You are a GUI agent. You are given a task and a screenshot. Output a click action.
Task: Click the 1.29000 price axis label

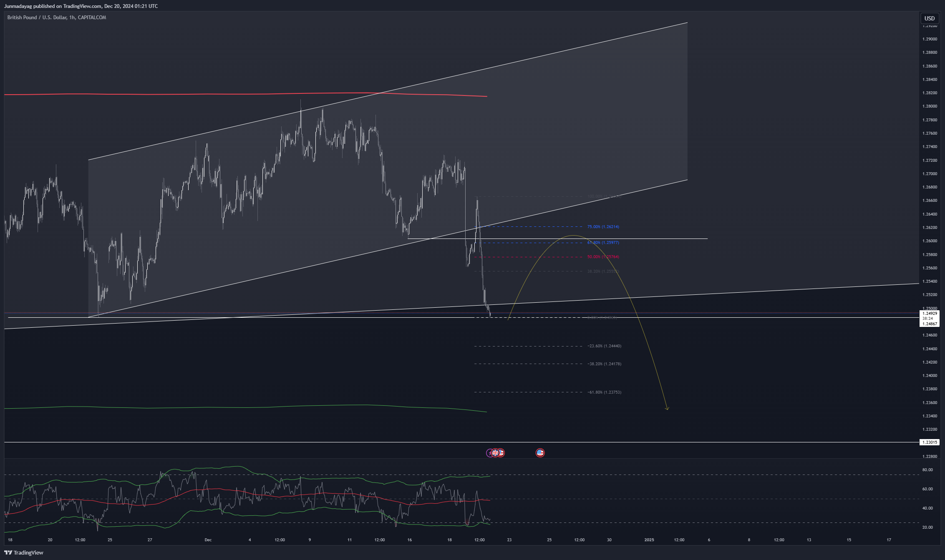click(929, 39)
